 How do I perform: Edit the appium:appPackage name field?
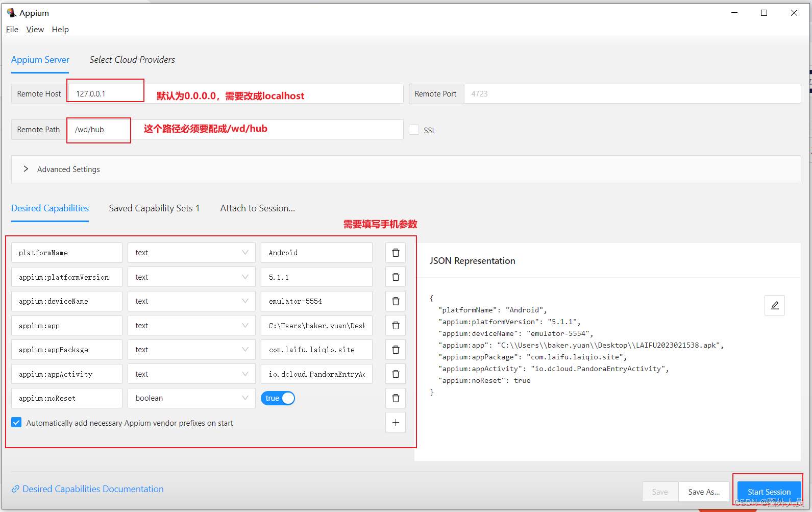point(67,350)
